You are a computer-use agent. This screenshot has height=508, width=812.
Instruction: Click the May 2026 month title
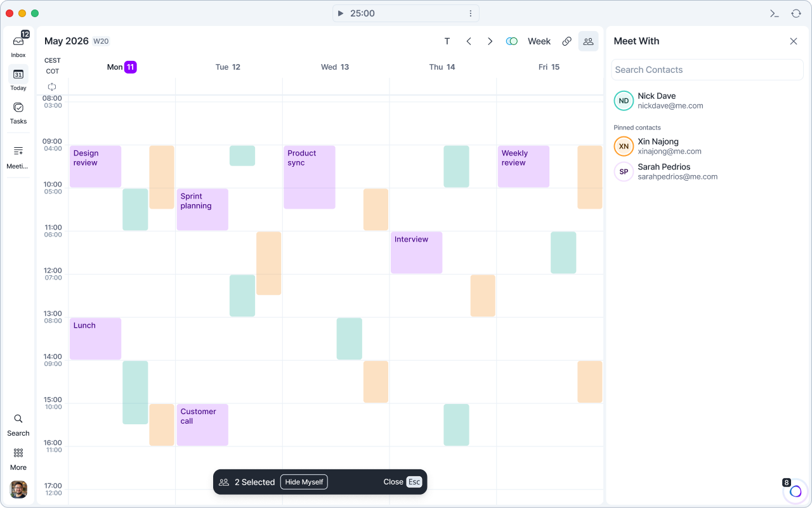tap(67, 41)
